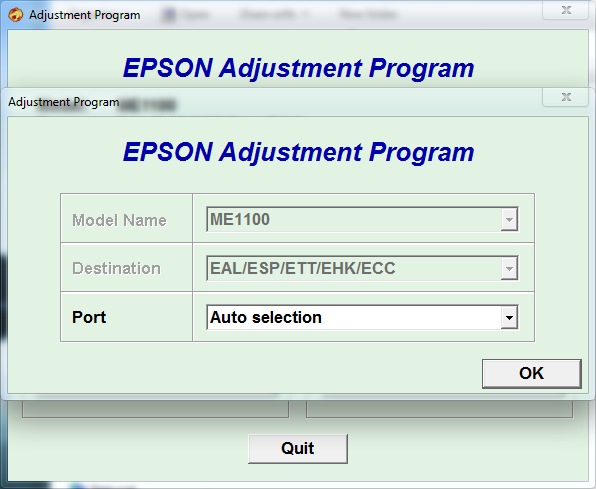Click the front dialog EPSON Adjustment Program heading
The width and height of the screenshot is (596, 489).
coord(298,152)
